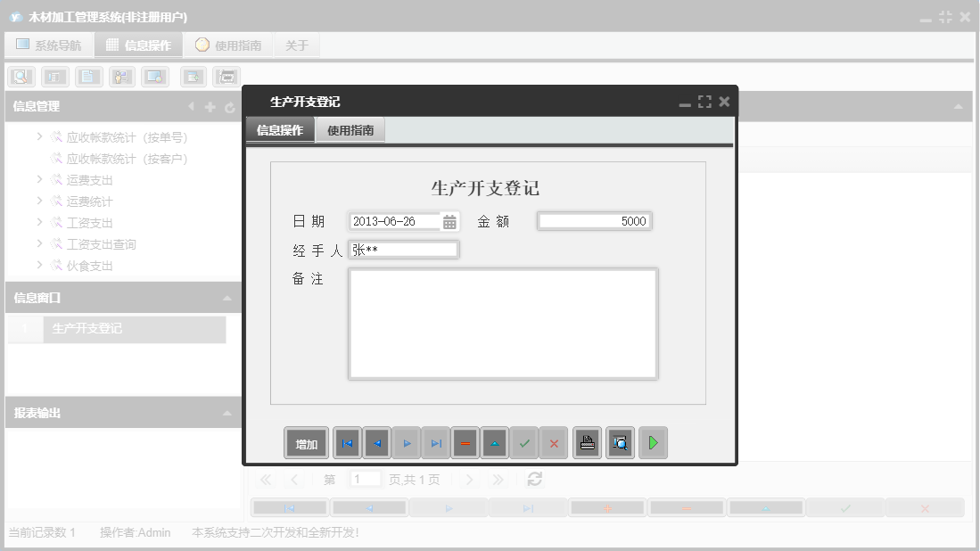
Task: Refresh the pager with the circular arrow icon
Action: point(533,479)
